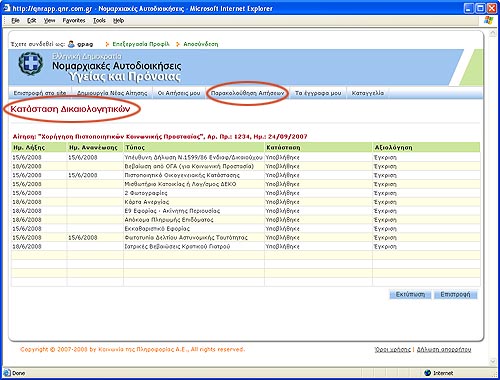Select the Απόκομα Πληρωμής Επιδόματος row
The image size is (500, 380).
pyautogui.click(x=246, y=220)
